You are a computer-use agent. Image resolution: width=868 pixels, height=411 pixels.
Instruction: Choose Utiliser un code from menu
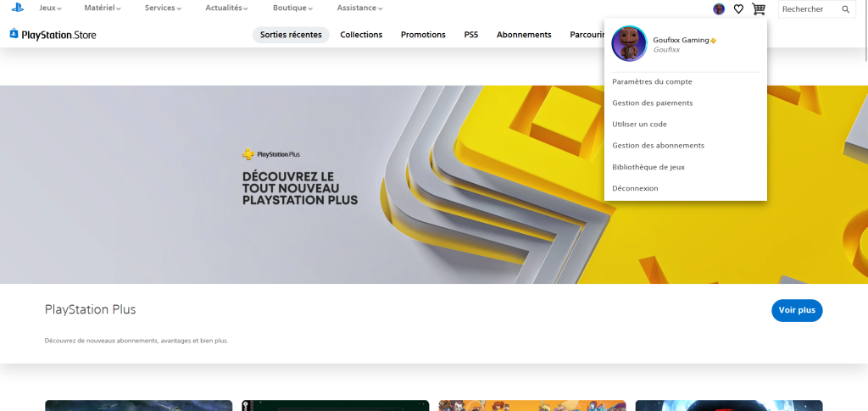coord(639,124)
